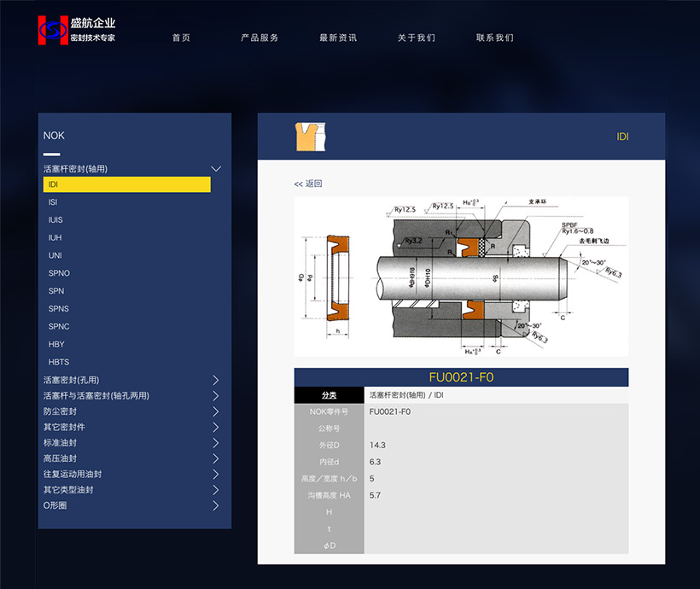Expand the 防尘密封 category arrow
The image size is (700, 589).
pos(216,411)
